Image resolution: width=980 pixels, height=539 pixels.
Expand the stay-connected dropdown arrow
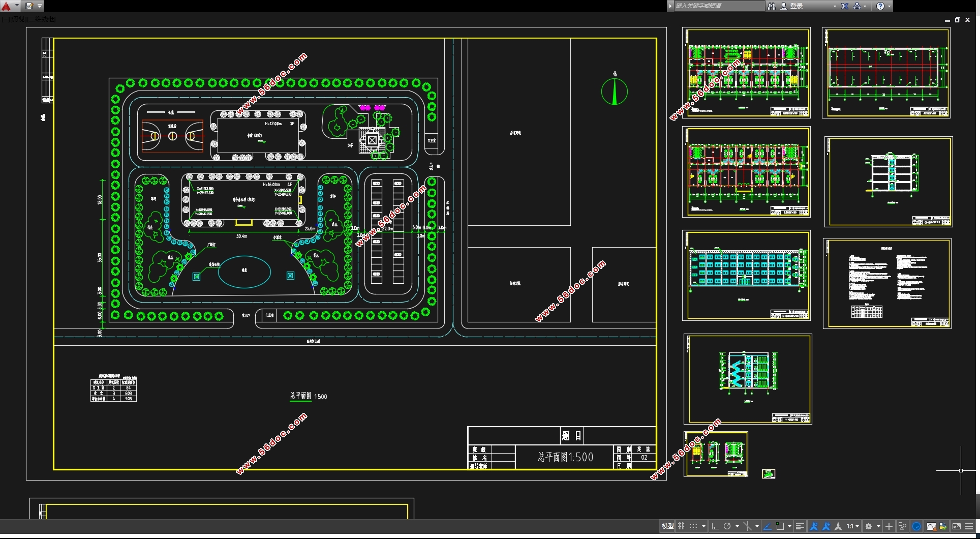[x=865, y=6]
